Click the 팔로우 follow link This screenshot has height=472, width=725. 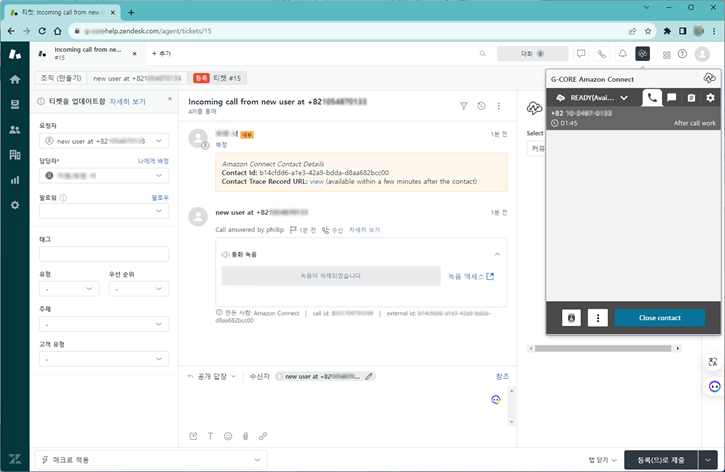tap(160, 197)
